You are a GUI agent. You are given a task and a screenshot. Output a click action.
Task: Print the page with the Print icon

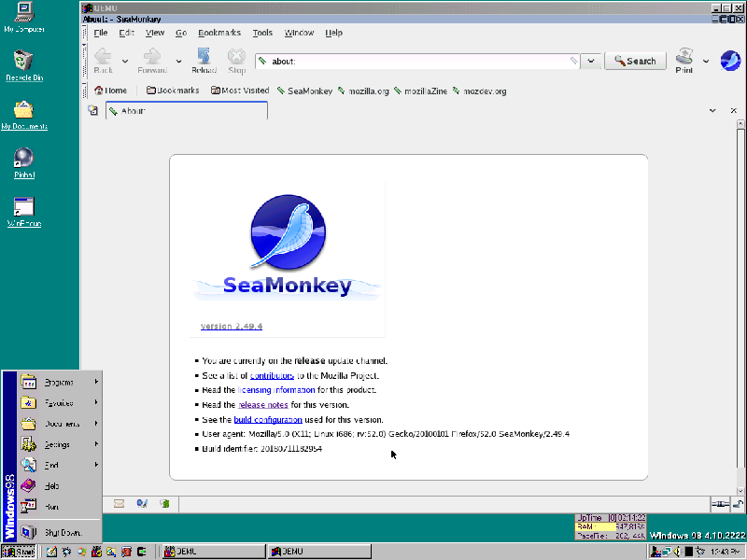[x=684, y=61]
